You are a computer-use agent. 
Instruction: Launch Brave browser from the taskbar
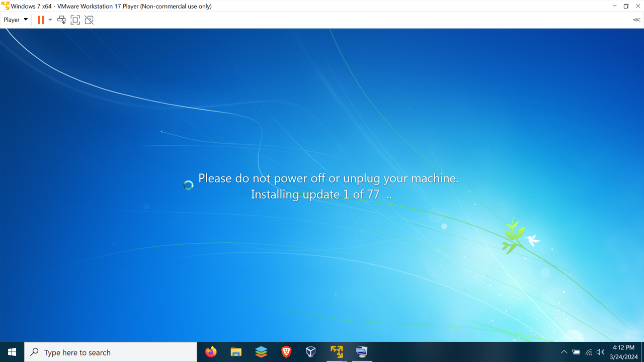click(286, 352)
